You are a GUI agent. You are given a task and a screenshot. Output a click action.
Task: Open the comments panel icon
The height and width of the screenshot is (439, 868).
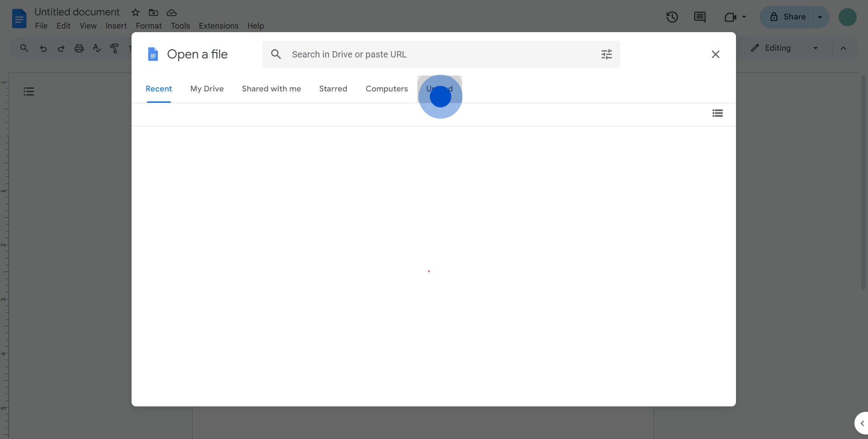pos(700,17)
